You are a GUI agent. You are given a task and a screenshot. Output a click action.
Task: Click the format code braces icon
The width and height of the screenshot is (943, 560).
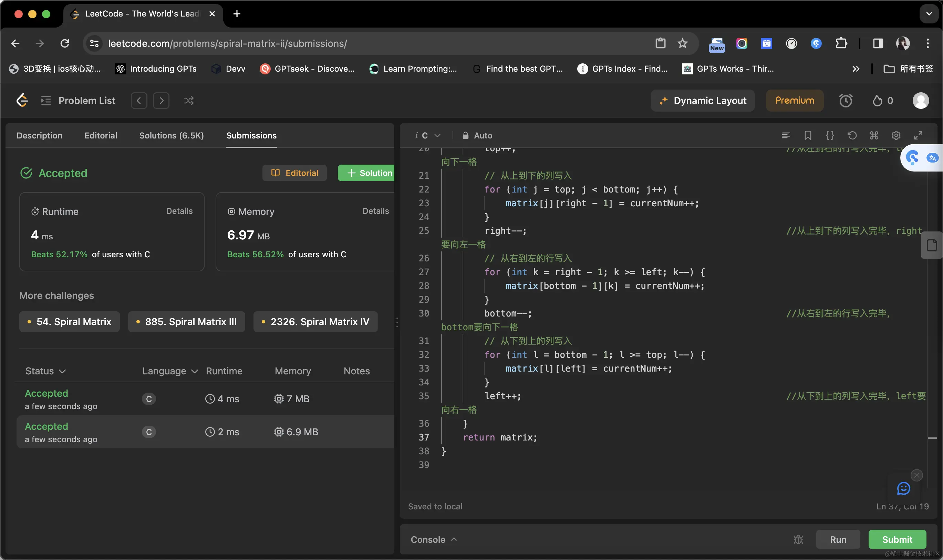click(x=830, y=135)
